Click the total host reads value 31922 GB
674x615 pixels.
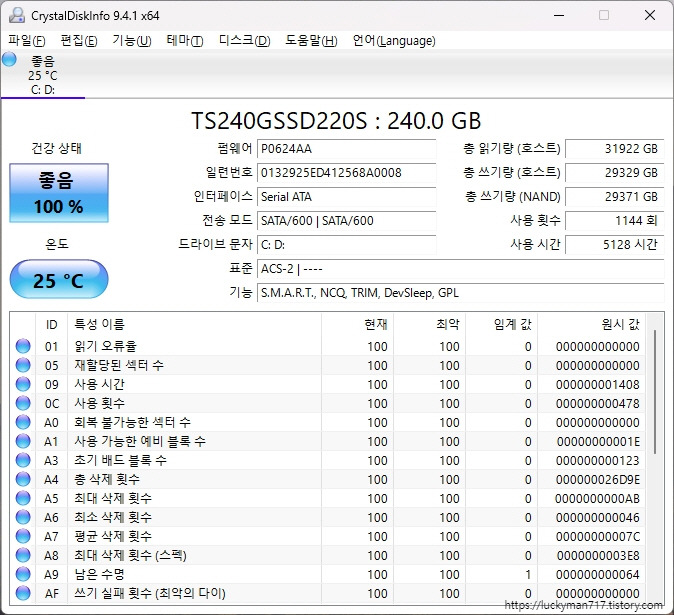[615, 149]
